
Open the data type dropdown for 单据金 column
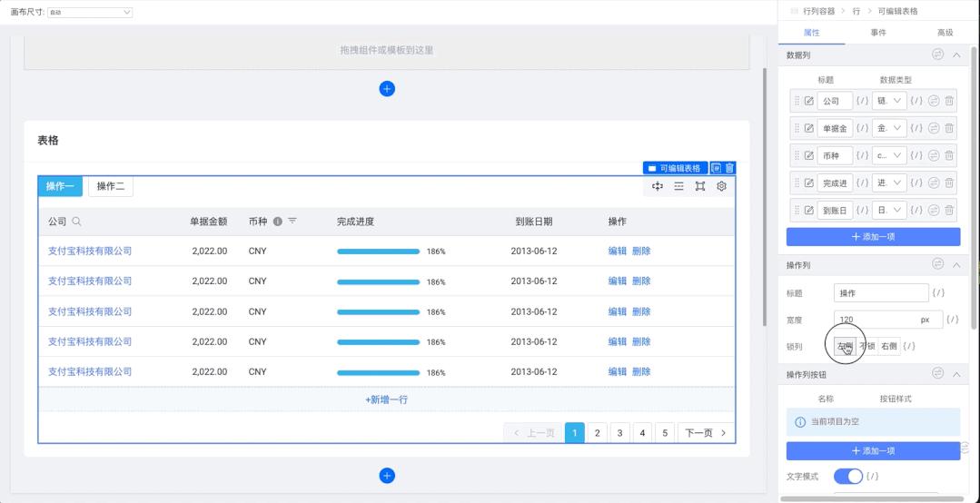point(889,128)
